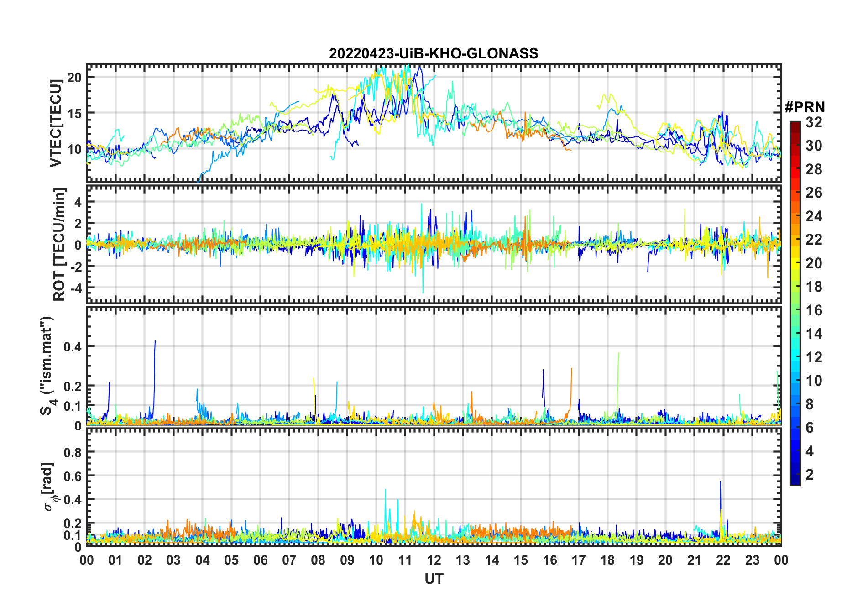
Task: Select S4 axis tick label 0.2
Action: (x=72, y=386)
